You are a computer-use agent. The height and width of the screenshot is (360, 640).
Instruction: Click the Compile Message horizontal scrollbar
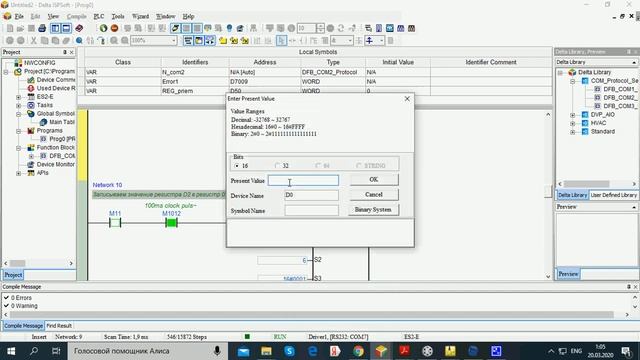(x=312, y=315)
